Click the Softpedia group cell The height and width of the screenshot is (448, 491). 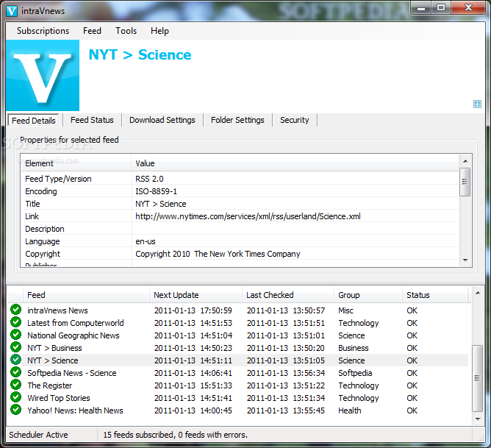coord(355,373)
